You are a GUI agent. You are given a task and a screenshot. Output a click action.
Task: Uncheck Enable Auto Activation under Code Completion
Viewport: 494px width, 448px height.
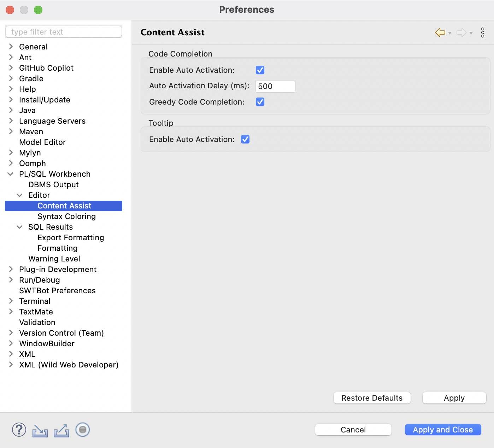(x=260, y=70)
